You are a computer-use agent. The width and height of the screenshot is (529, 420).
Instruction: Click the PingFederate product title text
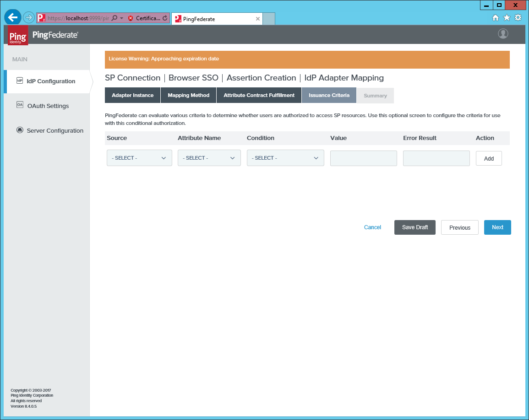point(55,35)
